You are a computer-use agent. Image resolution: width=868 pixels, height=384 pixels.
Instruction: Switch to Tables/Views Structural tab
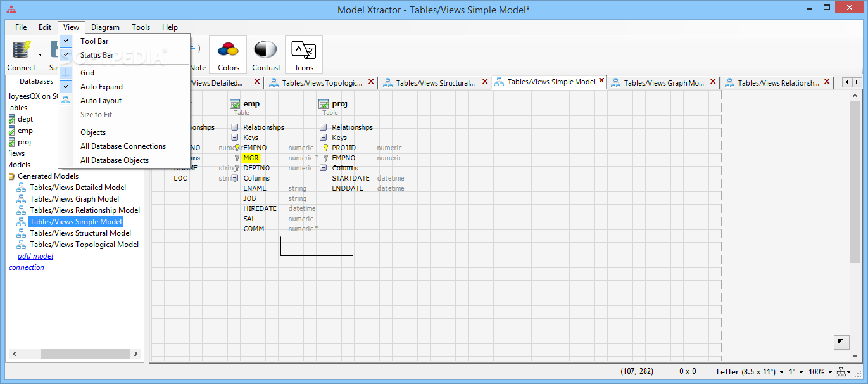[436, 82]
